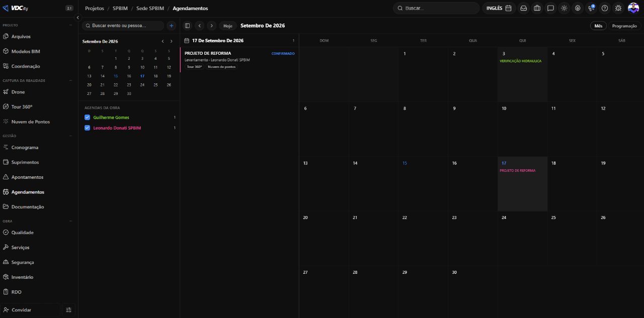Advance to the next month in the main calendar toolbar
The width and height of the screenshot is (644, 318).
click(212, 26)
